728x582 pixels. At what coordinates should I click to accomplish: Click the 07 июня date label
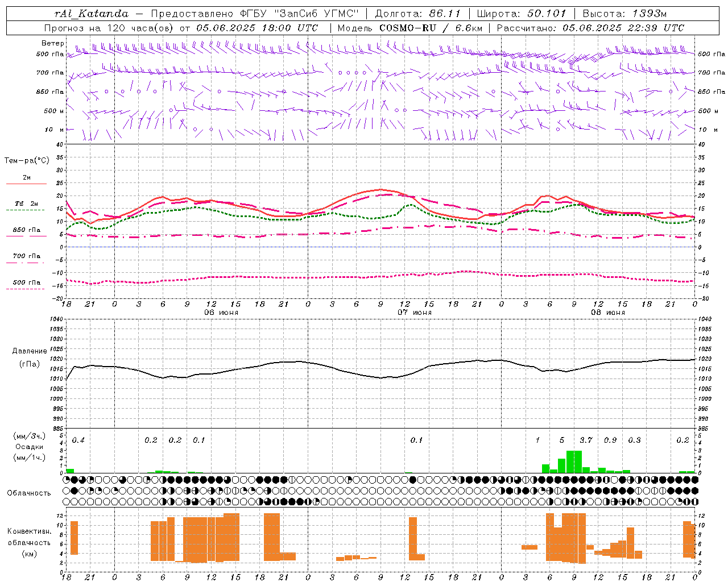[414, 313]
